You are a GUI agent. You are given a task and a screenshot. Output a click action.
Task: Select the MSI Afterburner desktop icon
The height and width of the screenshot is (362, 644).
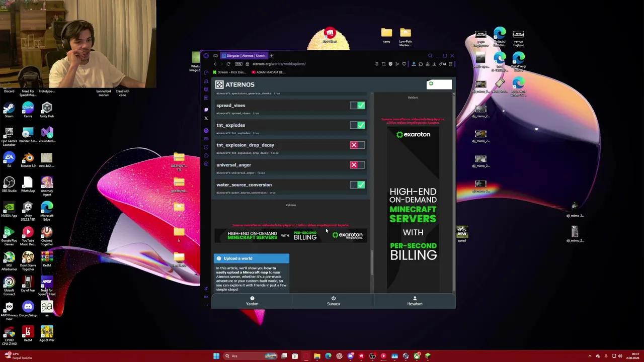point(9,261)
